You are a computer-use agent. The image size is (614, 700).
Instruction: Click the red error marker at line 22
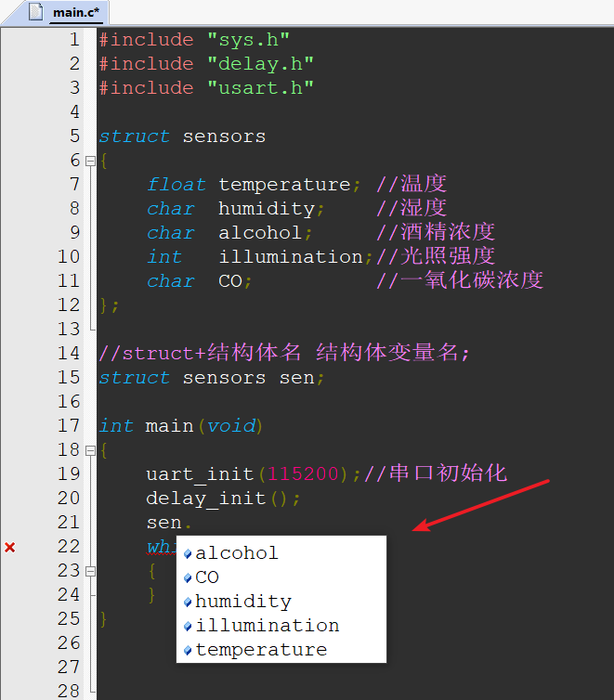(10, 547)
